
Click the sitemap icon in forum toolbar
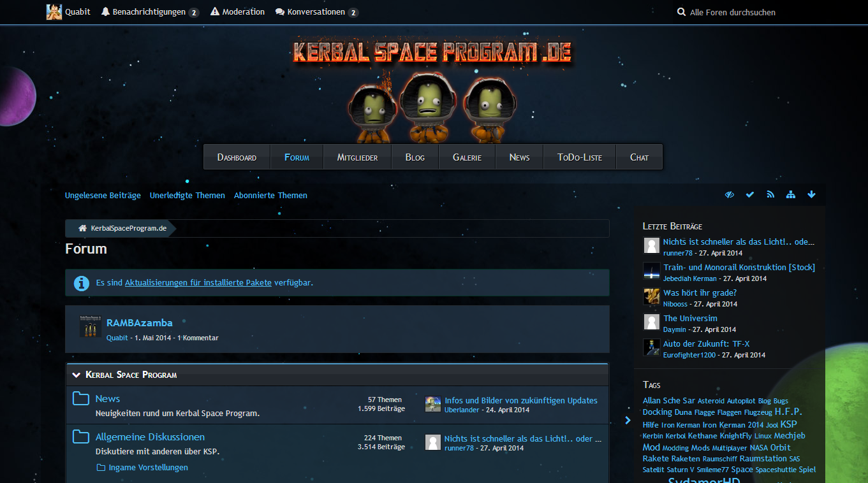tap(791, 195)
